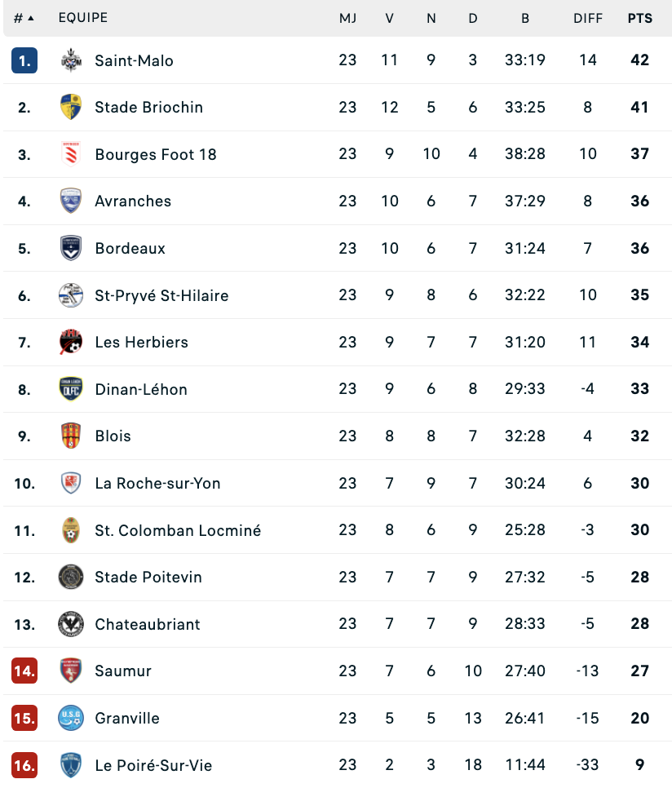Click the Dinan-Léhon DLFC badge
This screenshot has width=672, height=788.
pos(71,389)
